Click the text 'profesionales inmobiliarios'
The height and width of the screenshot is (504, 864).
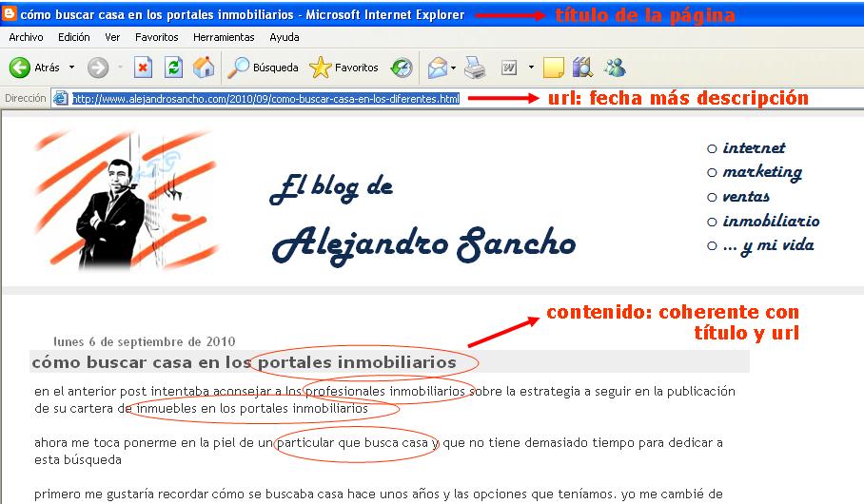click(x=385, y=391)
